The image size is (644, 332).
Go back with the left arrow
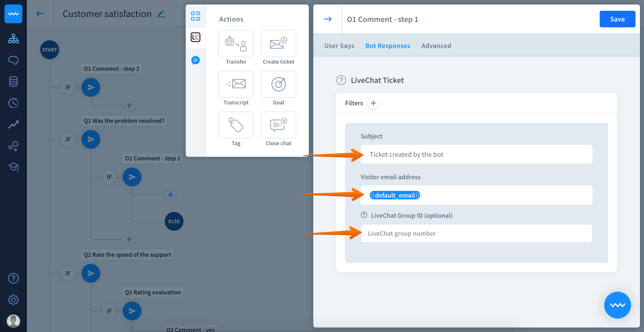[40, 13]
